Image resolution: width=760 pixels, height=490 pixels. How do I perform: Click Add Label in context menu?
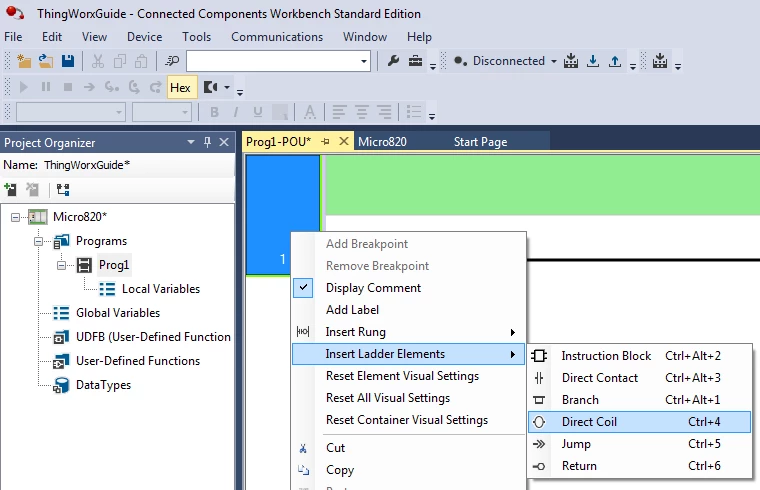click(408, 310)
